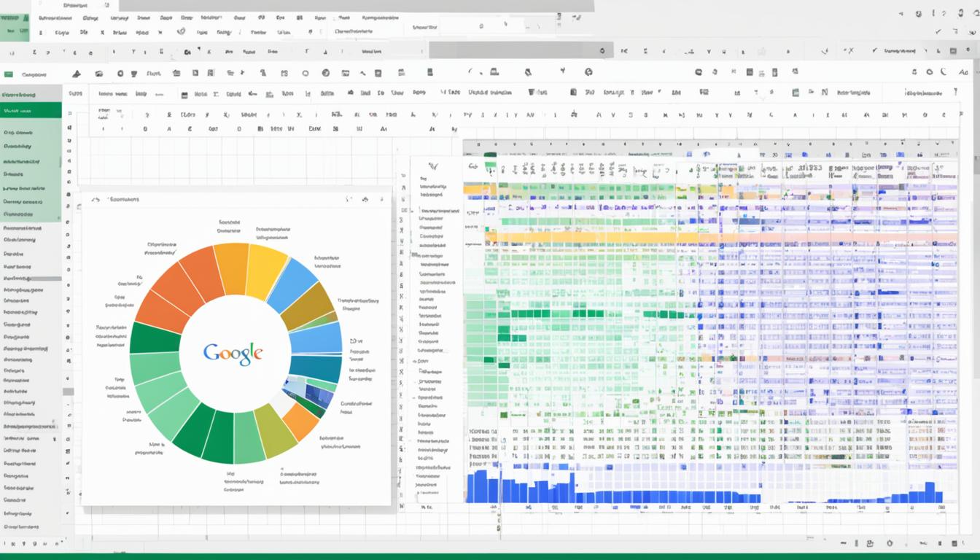Click the 'Ao' text icon in the toolbar
Viewport: 980px width, 560px height.
point(964,72)
